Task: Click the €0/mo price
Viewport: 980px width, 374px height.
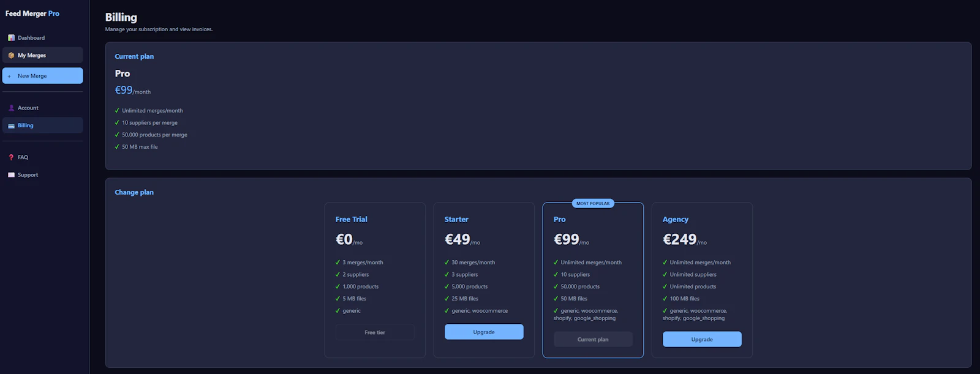Action: point(349,239)
